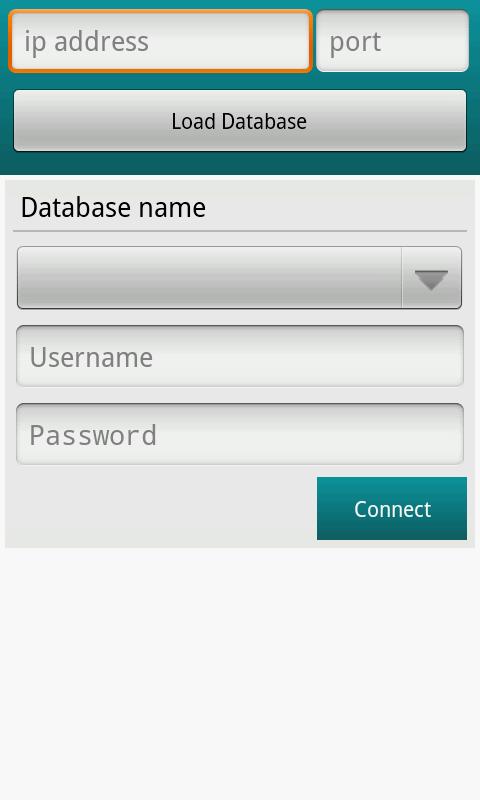Tap the empty white area below the form
The height and width of the screenshot is (800, 480).
240,673
